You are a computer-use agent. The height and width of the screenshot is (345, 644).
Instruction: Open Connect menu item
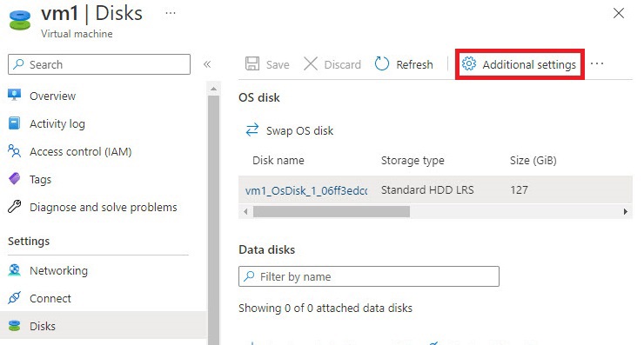[50, 298]
